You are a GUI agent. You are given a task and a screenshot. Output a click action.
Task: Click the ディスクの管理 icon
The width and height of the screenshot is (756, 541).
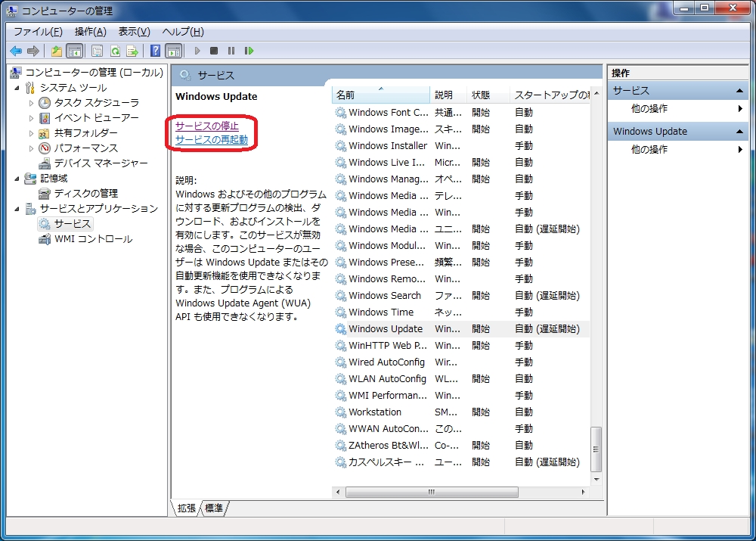pos(45,194)
